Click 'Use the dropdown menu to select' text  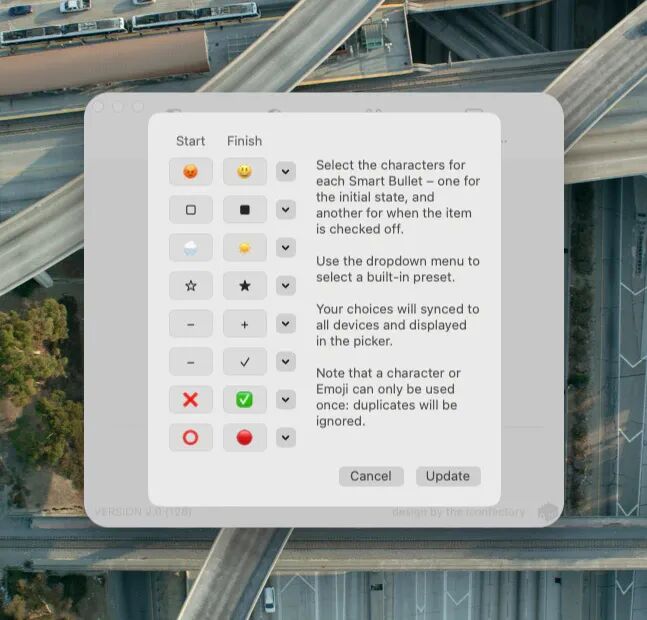pos(398,269)
